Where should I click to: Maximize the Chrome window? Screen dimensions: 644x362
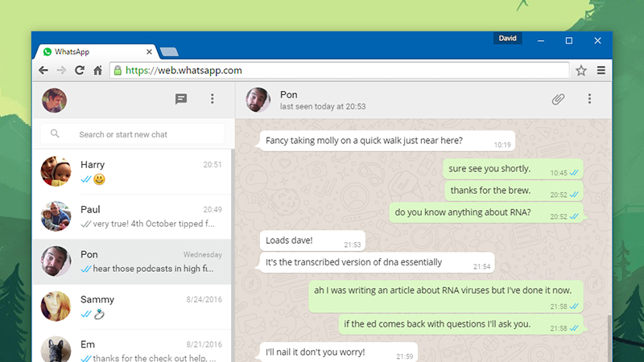pos(569,41)
